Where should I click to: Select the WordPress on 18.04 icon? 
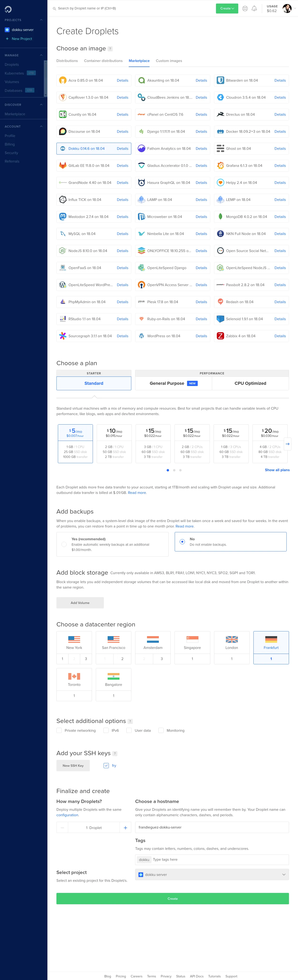point(141,336)
